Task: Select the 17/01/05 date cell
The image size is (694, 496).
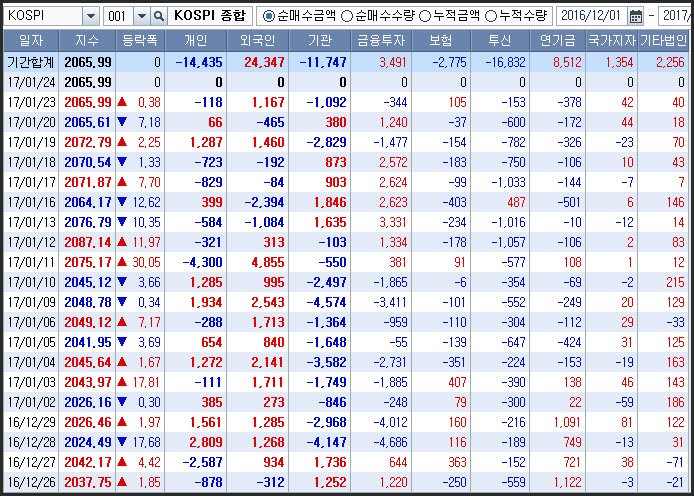Action: [31, 342]
